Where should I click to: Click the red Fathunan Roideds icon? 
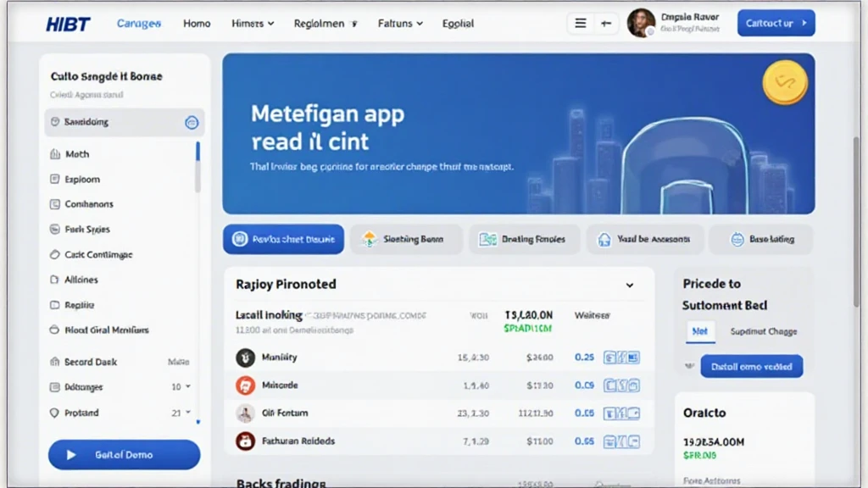click(245, 441)
